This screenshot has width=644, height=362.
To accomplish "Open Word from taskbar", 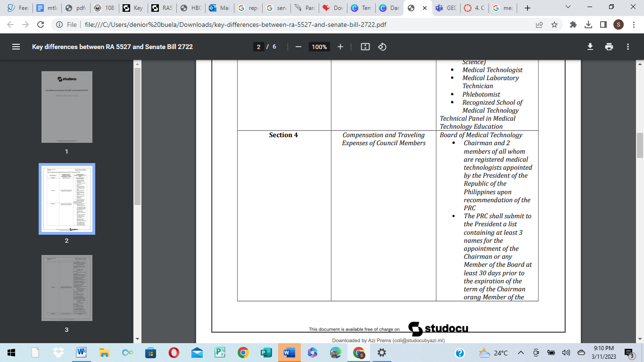I will click(81, 353).
